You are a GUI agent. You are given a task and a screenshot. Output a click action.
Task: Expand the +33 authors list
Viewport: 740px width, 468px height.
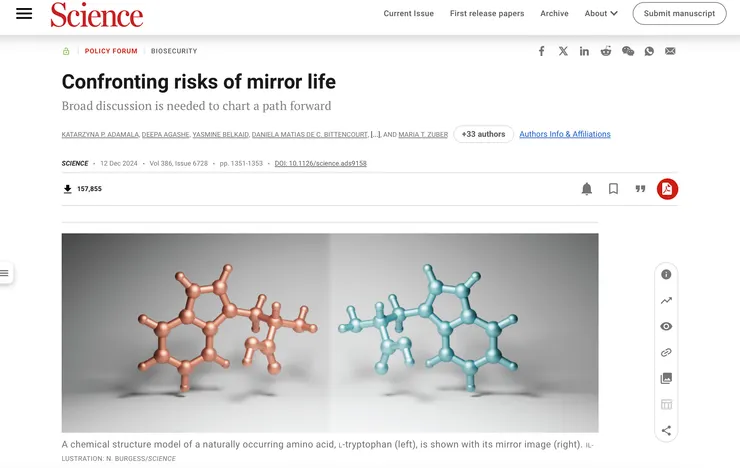pos(483,134)
